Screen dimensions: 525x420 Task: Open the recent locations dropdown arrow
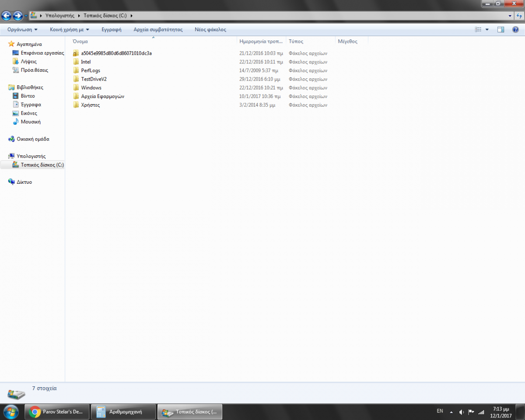tap(26, 16)
